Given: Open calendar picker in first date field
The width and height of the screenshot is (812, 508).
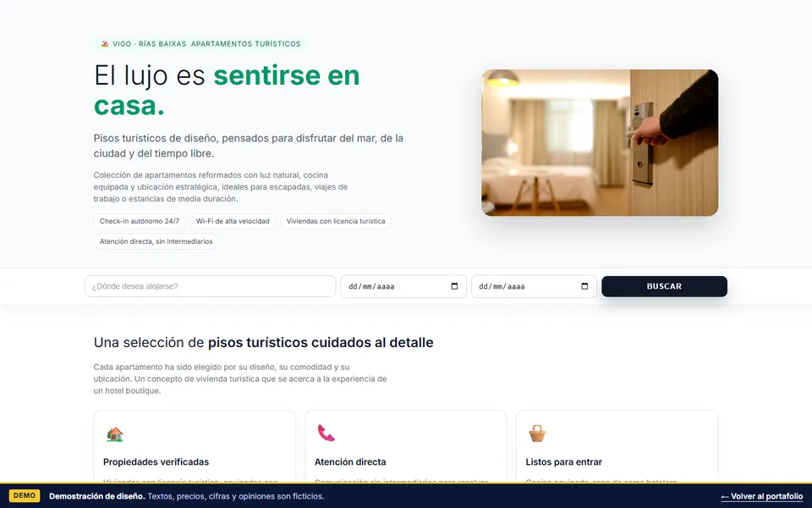Looking at the screenshot, I should [x=454, y=286].
